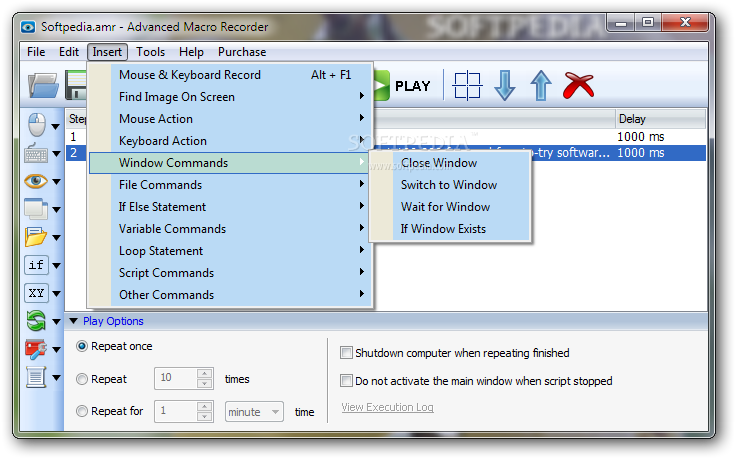Delete step with red X icon
This screenshot has height=459, width=736.
579,85
